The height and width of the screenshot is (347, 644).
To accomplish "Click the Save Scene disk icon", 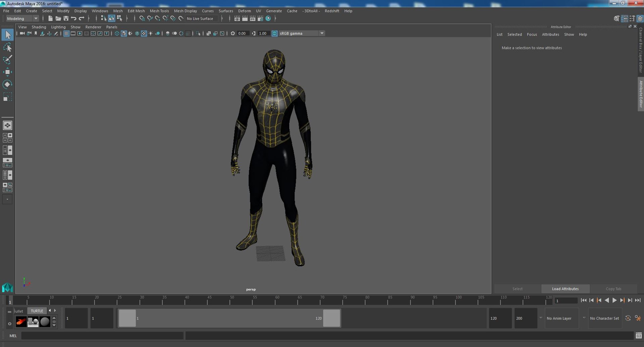I will (66, 18).
